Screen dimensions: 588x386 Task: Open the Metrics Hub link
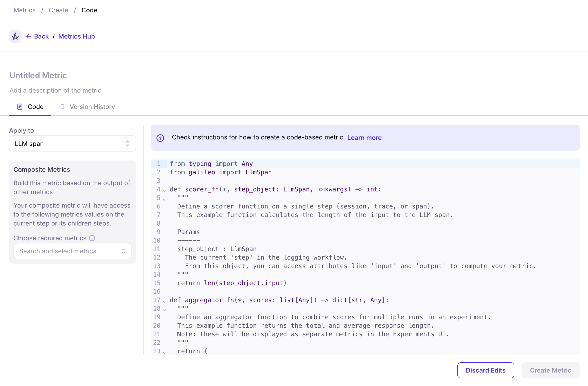click(77, 36)
